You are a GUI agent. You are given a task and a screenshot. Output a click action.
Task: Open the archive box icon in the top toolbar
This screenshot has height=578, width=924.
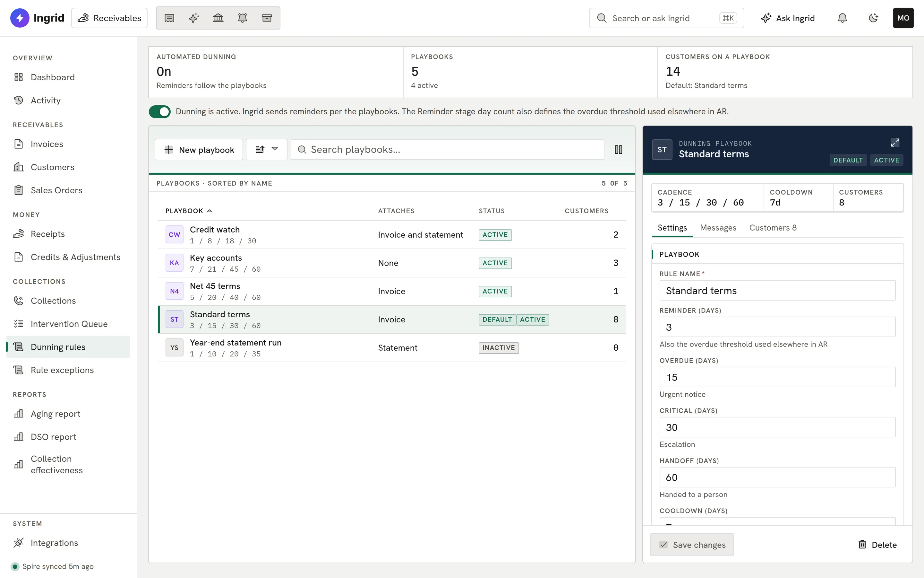(x=267, y=18)
